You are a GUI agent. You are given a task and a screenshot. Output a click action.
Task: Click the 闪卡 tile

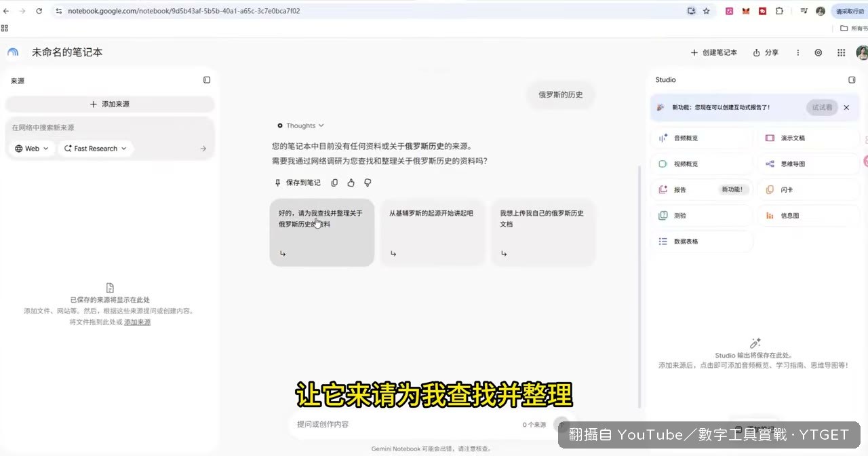click(x=809, y=189)
